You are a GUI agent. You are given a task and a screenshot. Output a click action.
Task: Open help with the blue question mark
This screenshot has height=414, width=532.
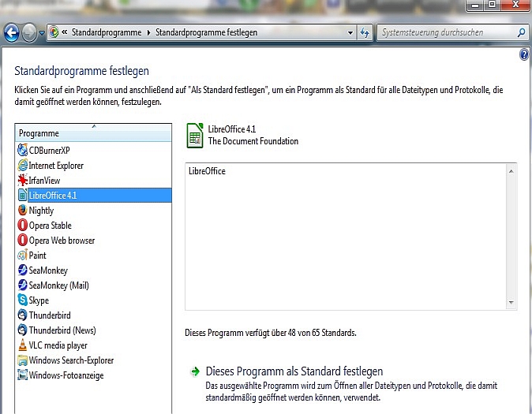[x=524, y=54]
